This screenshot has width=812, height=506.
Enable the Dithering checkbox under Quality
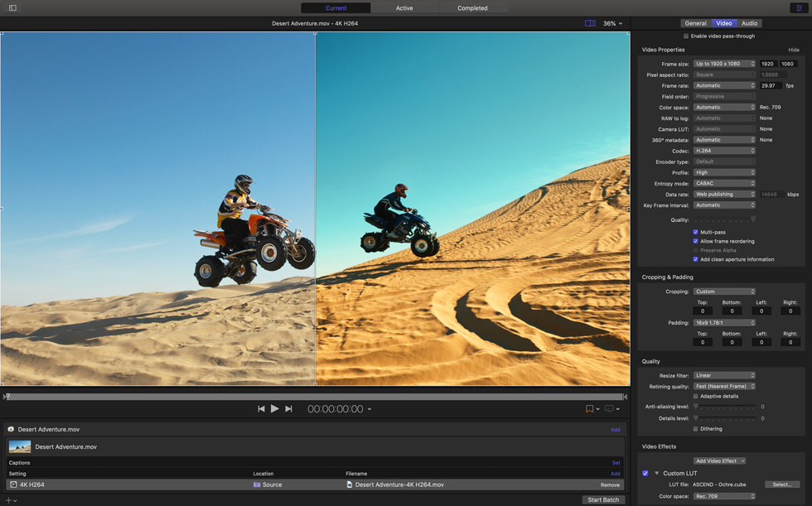point(695,428)
